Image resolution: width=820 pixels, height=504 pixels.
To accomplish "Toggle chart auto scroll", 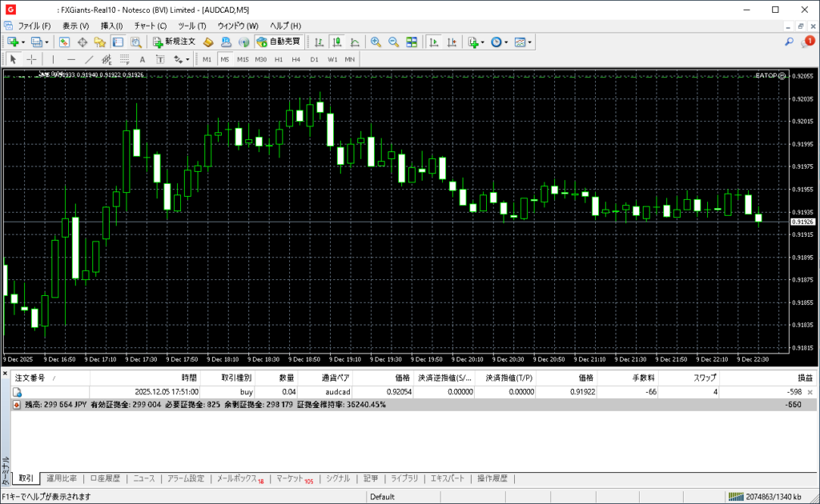I will tap(434, 42).
